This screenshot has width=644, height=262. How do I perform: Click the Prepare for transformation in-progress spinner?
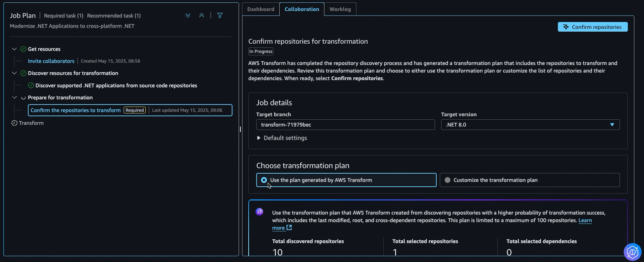(23, 98)
